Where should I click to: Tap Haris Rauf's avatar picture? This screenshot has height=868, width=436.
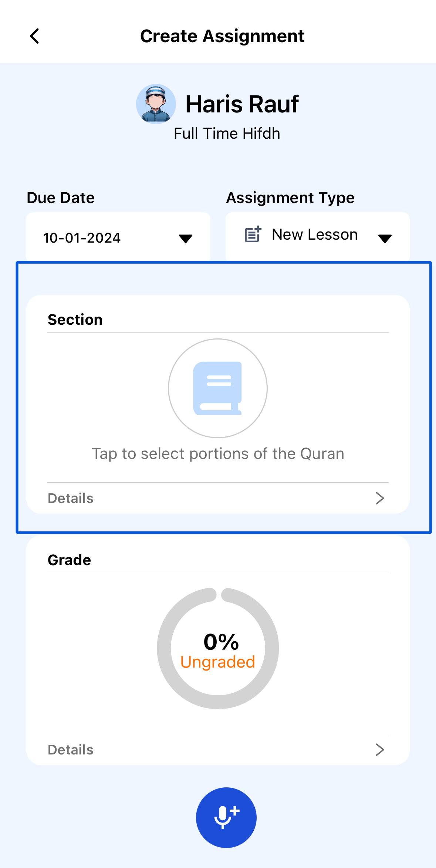click(156, 104)
